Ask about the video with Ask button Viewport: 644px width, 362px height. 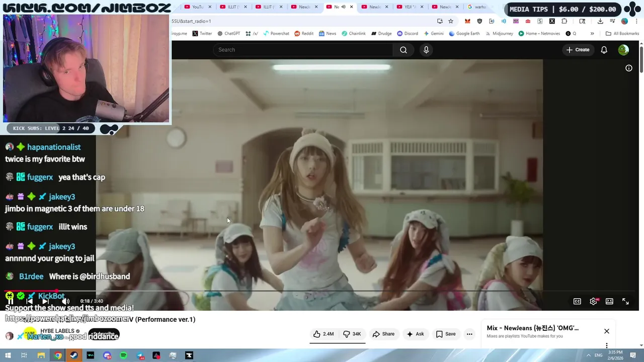coord(416,334)
